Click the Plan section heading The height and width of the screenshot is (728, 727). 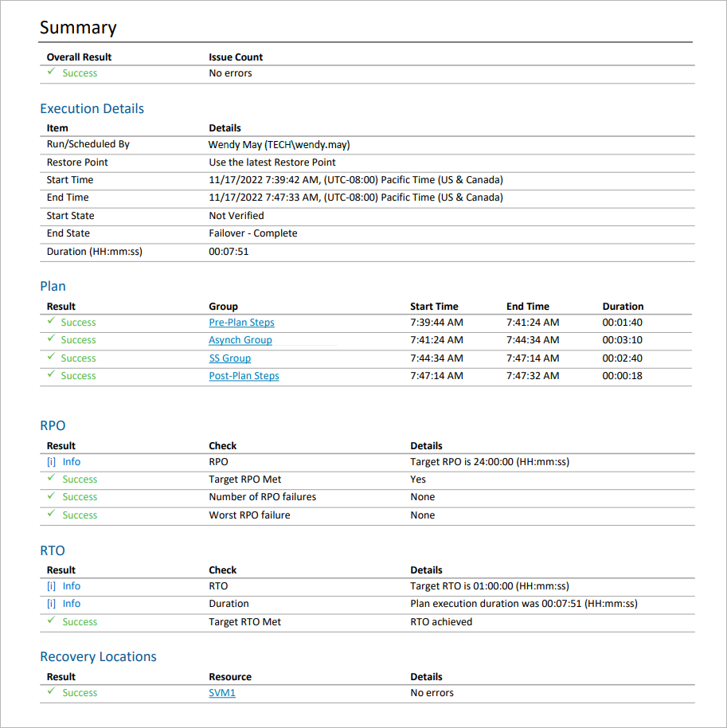click(x=53, y=286)
